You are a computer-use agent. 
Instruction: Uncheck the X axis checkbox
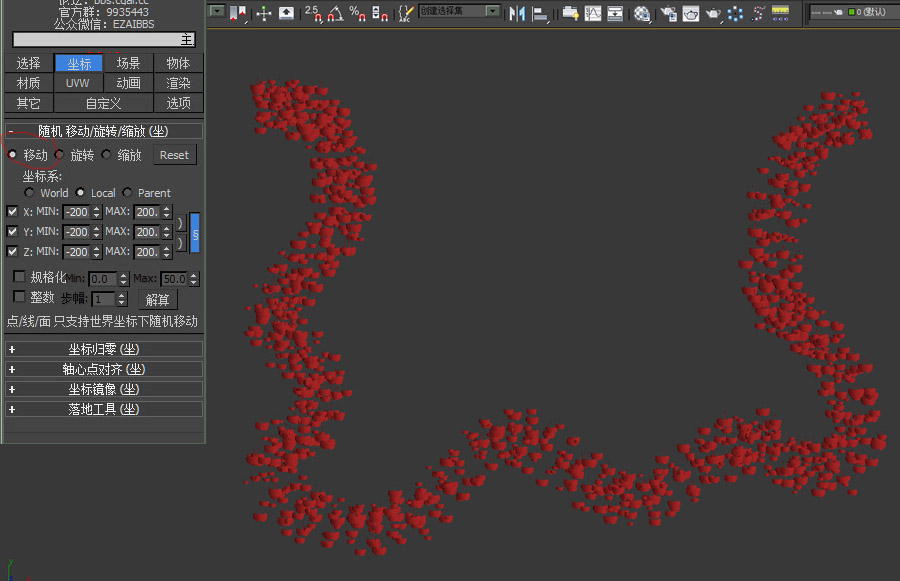tap(13, 212)
